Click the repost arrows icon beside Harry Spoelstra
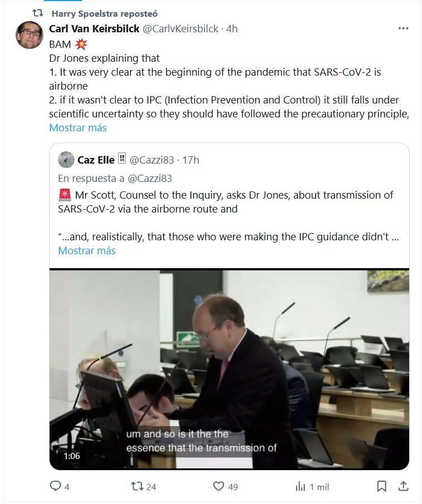The height and width of the screenshot is (504, 422). [x=37, y=12]
